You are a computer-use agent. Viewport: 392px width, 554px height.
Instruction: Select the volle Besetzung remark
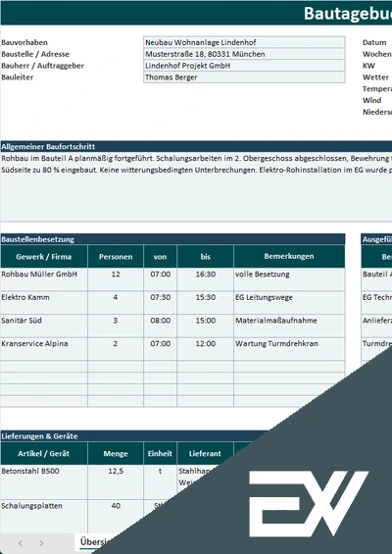(x=289, y=279)
